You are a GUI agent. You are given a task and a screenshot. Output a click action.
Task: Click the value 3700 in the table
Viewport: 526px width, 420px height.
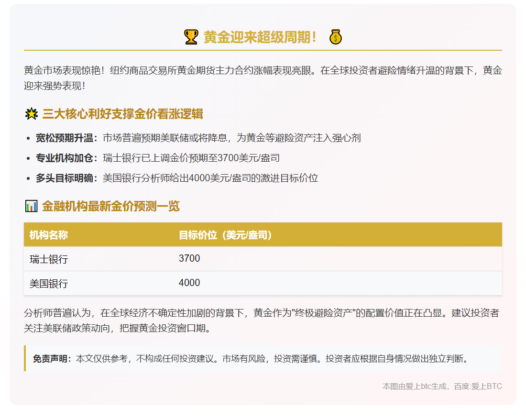click(x=189, y=258)
